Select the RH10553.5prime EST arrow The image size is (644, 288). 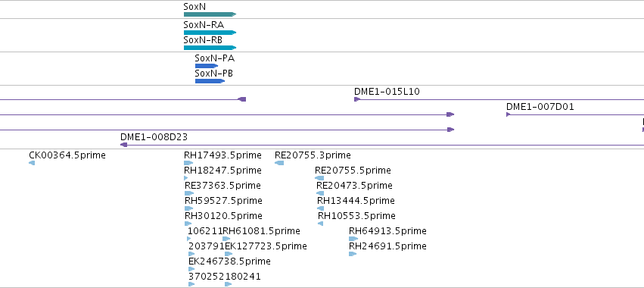[x=321, y=224]
